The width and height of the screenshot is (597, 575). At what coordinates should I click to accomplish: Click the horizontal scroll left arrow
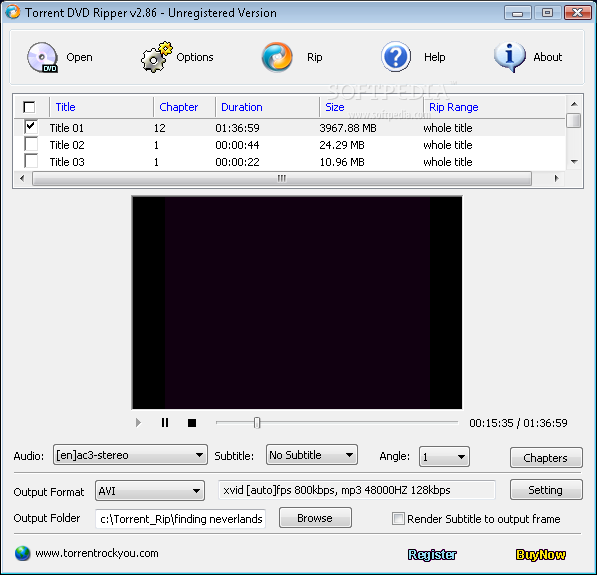pos(22,178)
